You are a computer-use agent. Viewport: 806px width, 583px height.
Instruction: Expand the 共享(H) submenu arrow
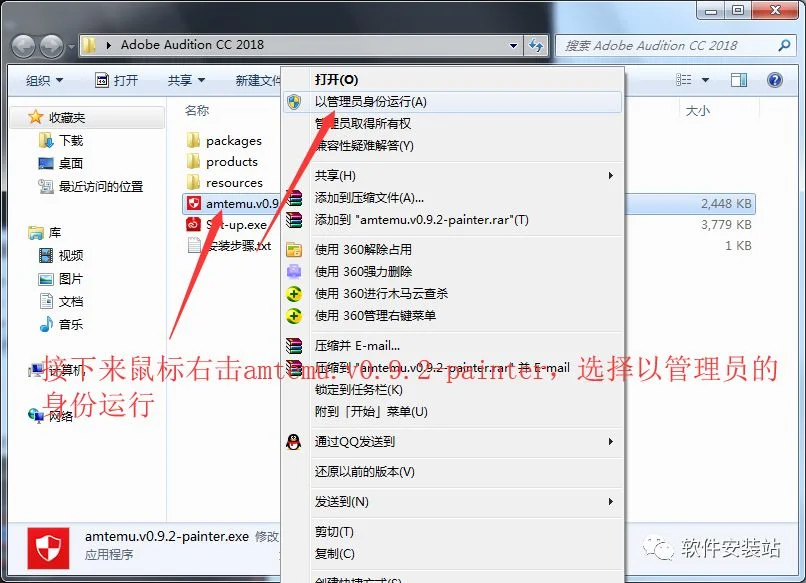point(610,176)
